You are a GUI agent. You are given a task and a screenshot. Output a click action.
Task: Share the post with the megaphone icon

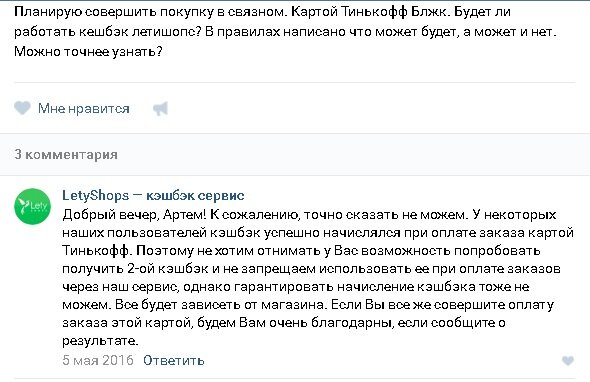coord(160,109)
